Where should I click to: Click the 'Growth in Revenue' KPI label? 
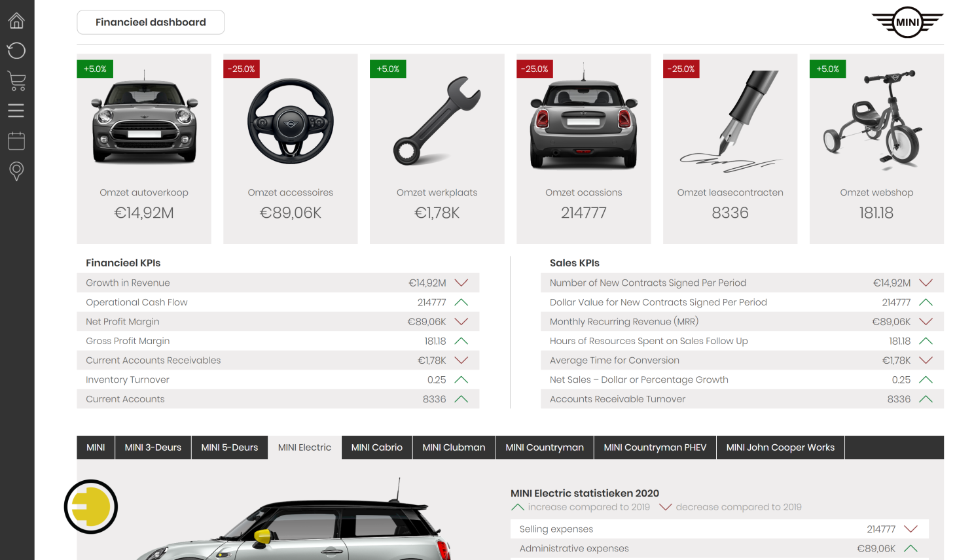(128, 283)
